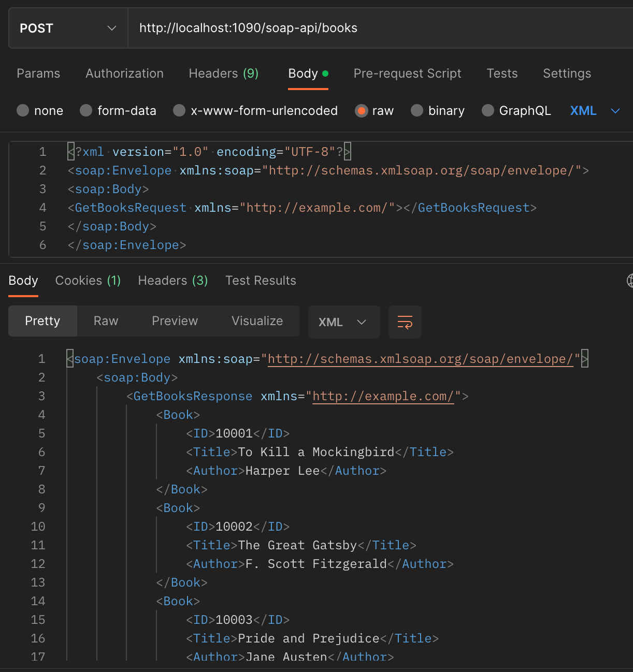Open the Authorization tab
Screen dimensions: 633x672
pyautogui.click(x=124, y=74)
